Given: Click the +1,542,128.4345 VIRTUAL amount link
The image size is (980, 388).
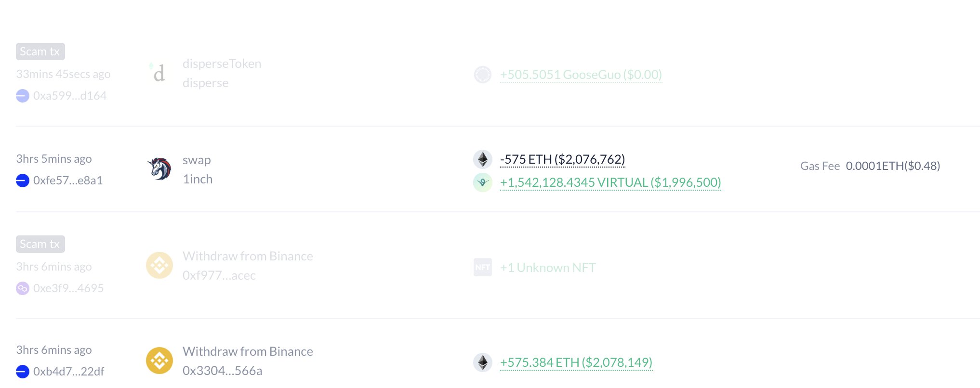Looking at the screenshot, I should tap(610, 182).
